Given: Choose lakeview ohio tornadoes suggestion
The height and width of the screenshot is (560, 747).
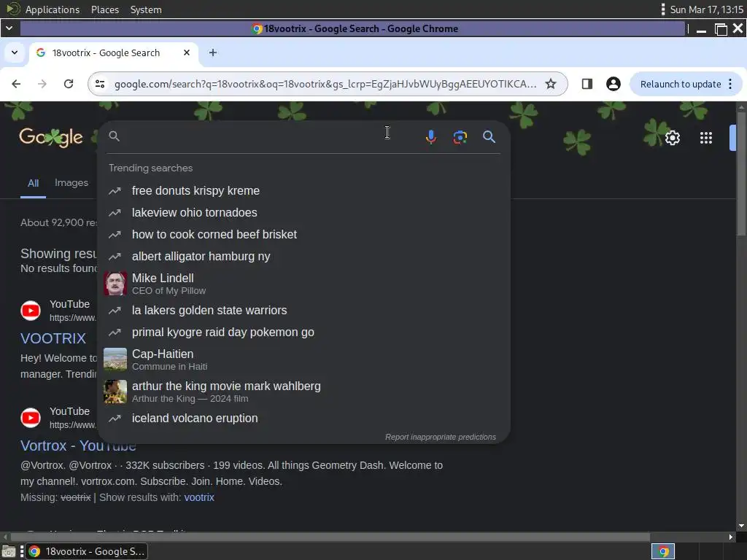Looking at the screenshot, I should pos(303,213).
